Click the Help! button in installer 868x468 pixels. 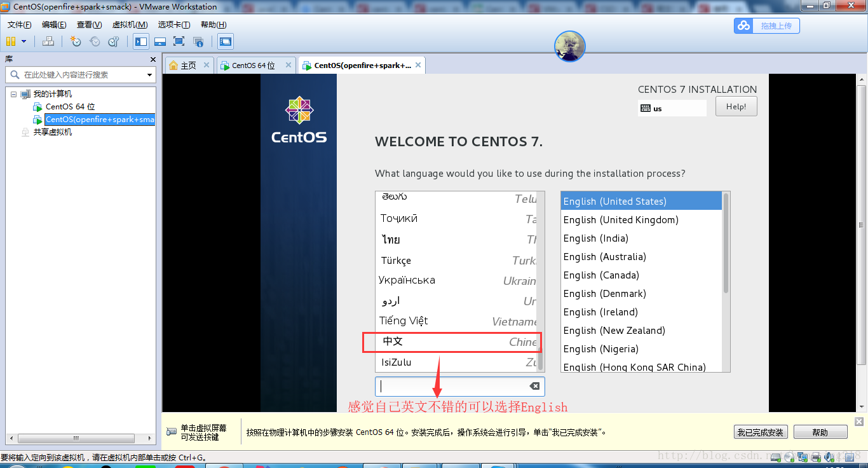[736, 106]
